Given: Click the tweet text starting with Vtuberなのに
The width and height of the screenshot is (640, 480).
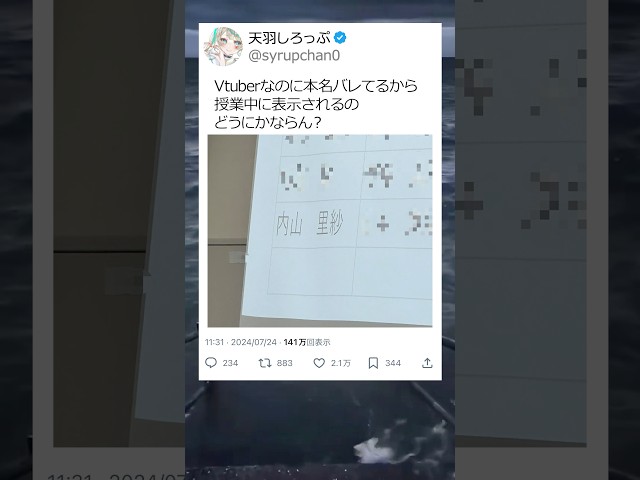Looking at the screenshot, I should 316,104.
